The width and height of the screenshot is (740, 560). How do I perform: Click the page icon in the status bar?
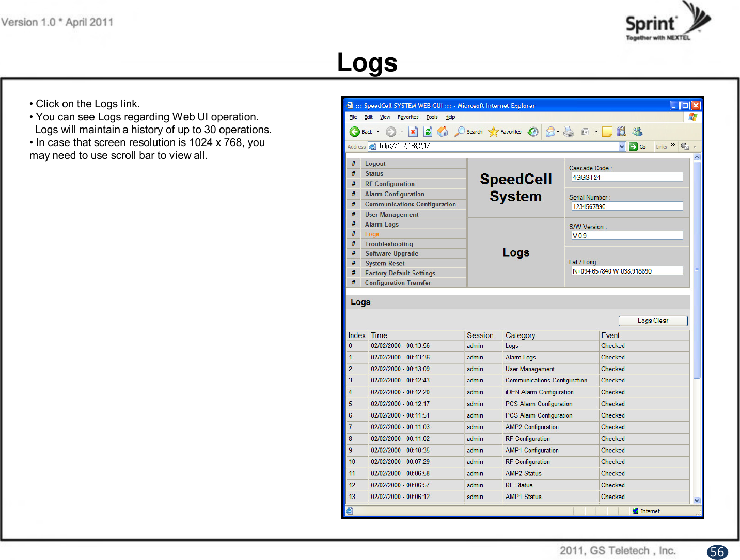[x=350, y=511]
